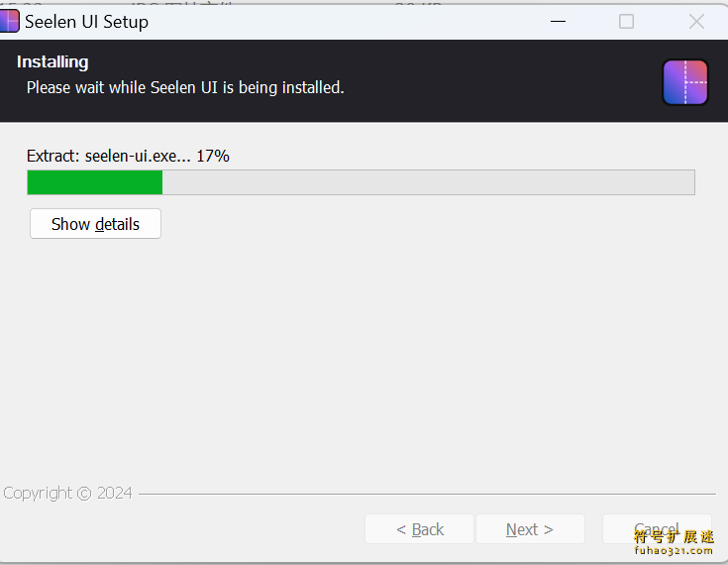This screenshot has height=565, width=728.
Task: Click the fuhao321.com watermark text
Action: point(674,551)
